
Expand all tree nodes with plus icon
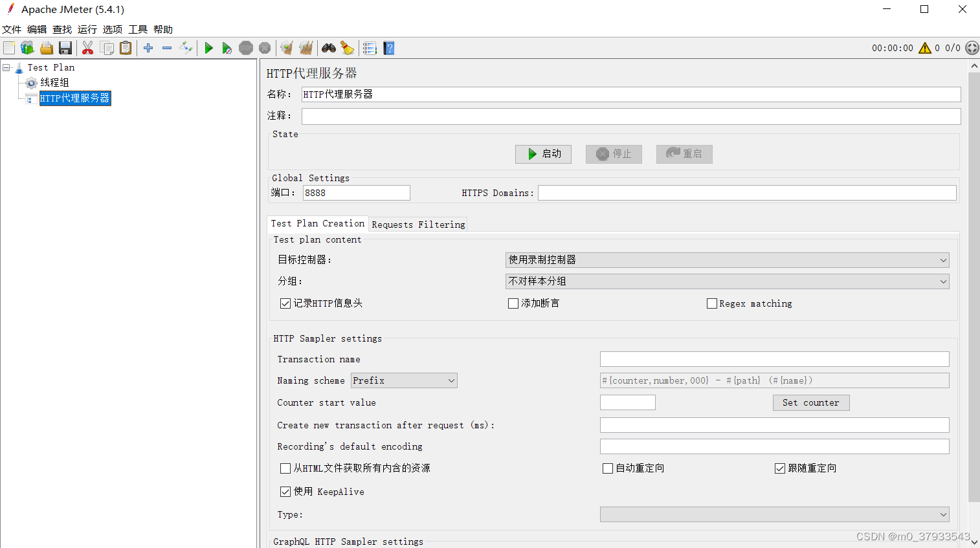[x=148, y=48]
